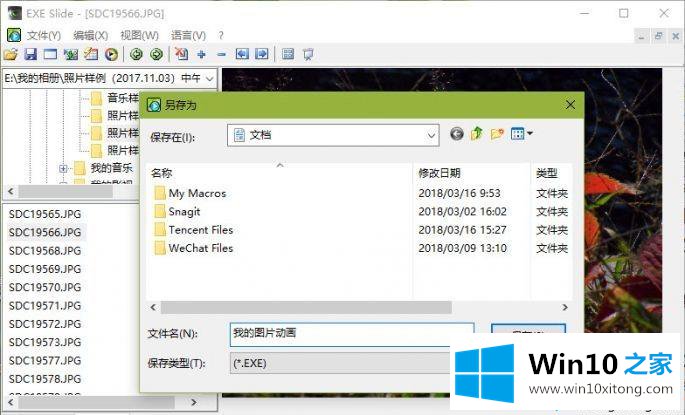
Task: Click the back arrow in Save As dialog
Action: click(457, 134)
